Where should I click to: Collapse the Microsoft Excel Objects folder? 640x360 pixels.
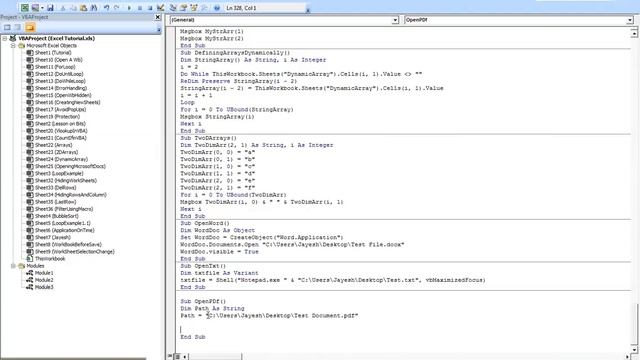pyautogui.click(x=13, y=46)
